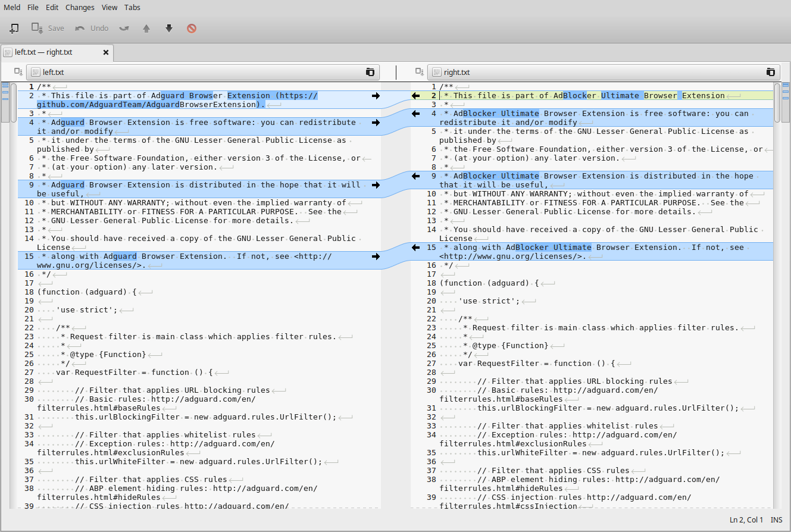This screenshot has height=532, width=791.
Task: Click the Save toolbar button
Action: coord(48,28)
